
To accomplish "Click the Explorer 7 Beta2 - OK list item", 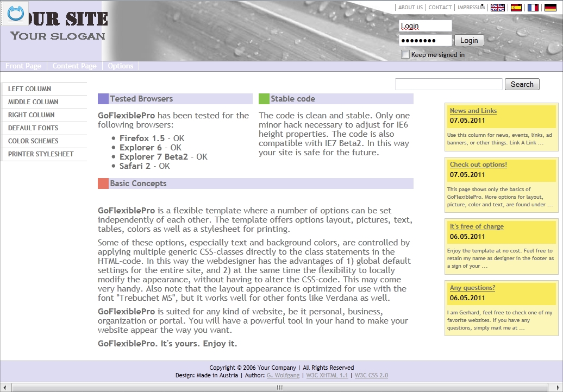I will (x=164, y=157).
